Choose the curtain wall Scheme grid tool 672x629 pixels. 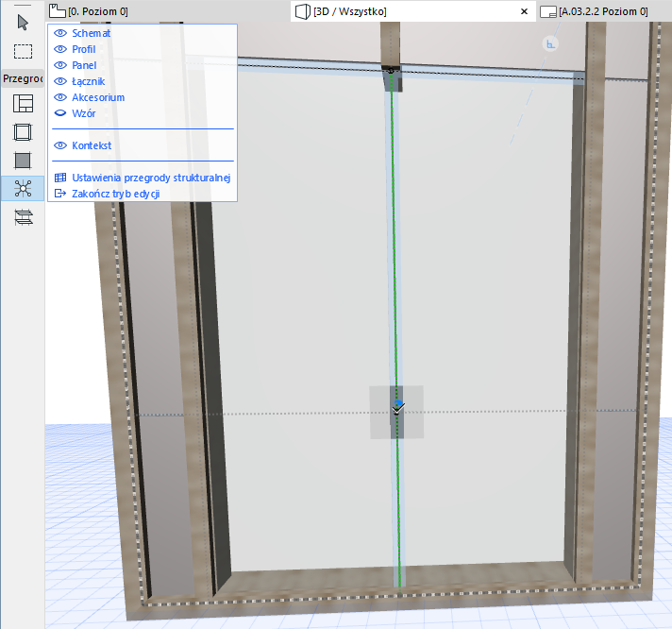coord(23,105)
